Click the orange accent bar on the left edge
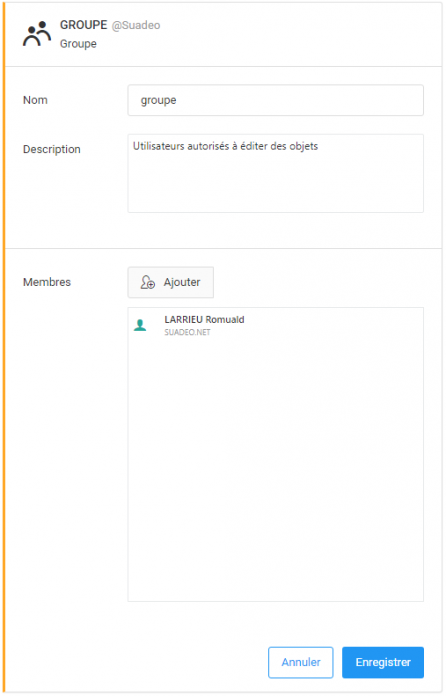Image resolution: width=446 pixels, height=696 pixels. (x=4, y=348)
